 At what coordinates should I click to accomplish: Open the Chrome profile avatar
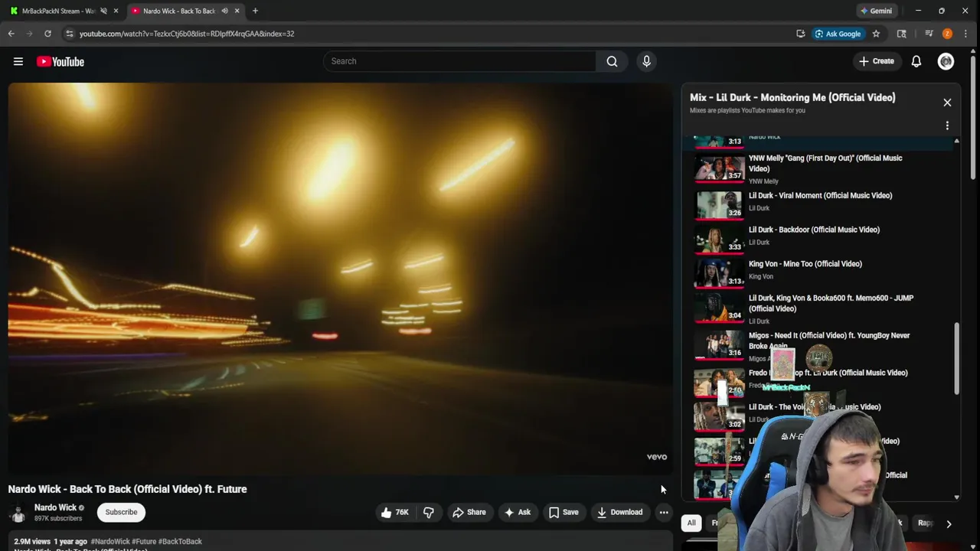(947, 34)
